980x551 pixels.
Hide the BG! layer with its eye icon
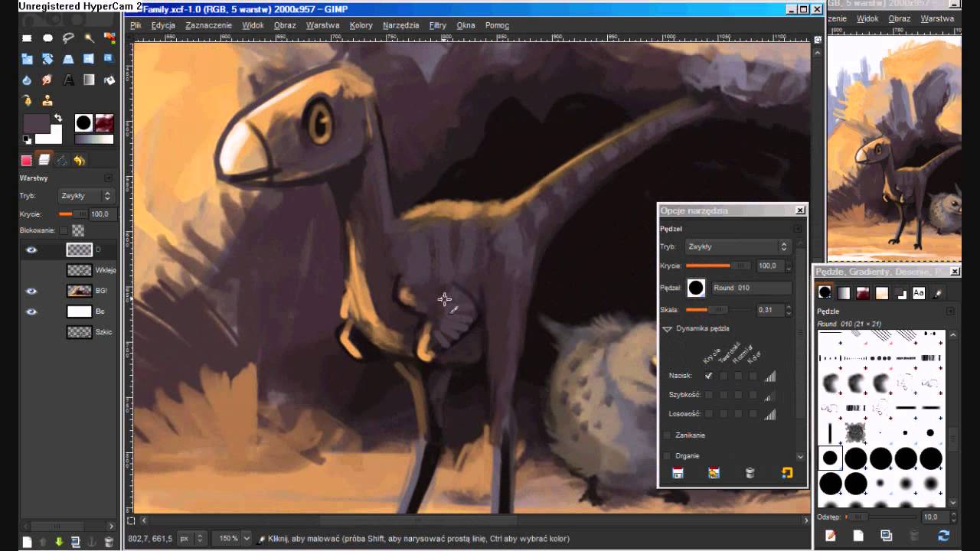pos(31,291)
